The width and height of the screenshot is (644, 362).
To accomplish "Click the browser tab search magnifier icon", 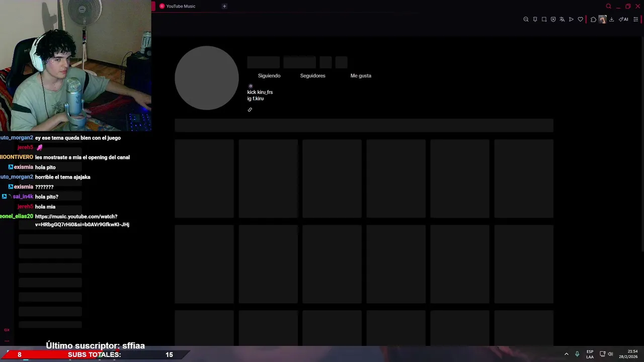I will (x=608, y=6).
